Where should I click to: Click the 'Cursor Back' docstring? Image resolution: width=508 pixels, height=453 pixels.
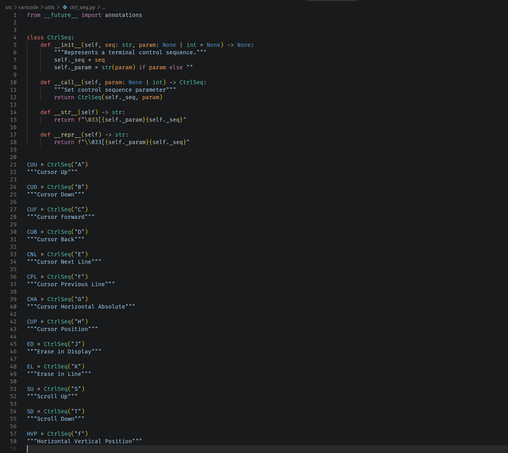coord(55,239)
